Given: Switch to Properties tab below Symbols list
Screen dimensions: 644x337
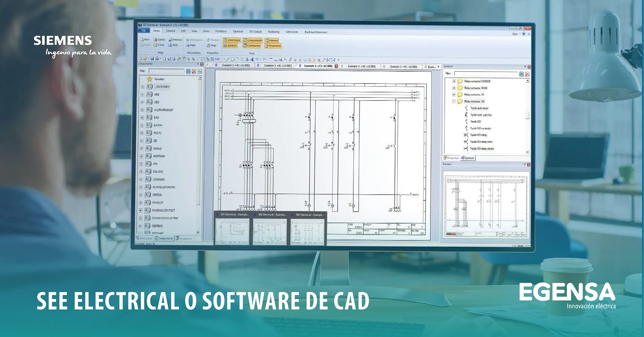Looking at the screenshot, I should (451, 158).
